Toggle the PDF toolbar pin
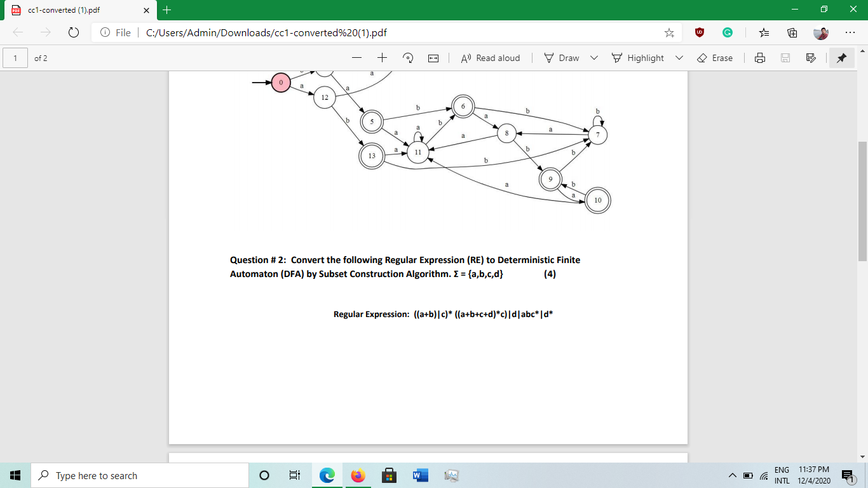The height and width of the screenshot is (488, 868). tap(841, 58)
